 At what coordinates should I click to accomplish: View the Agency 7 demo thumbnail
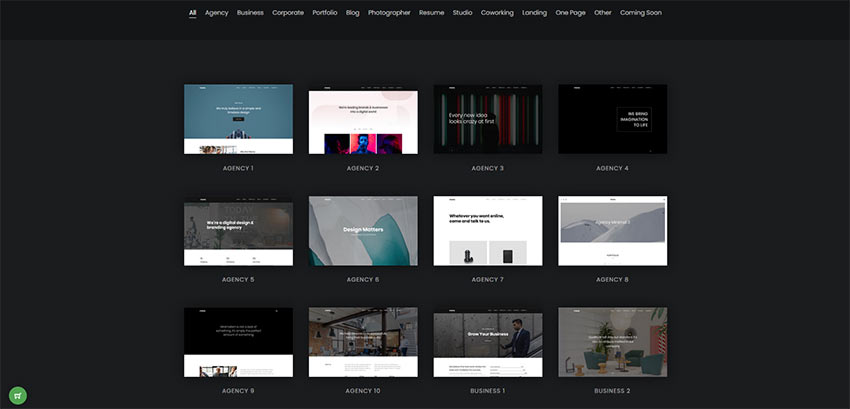pos(487,231)
